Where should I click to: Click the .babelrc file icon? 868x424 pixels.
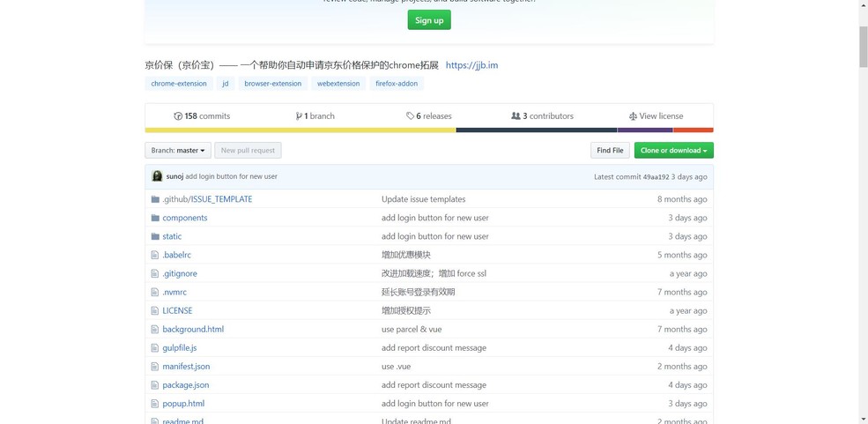[155, 255]
